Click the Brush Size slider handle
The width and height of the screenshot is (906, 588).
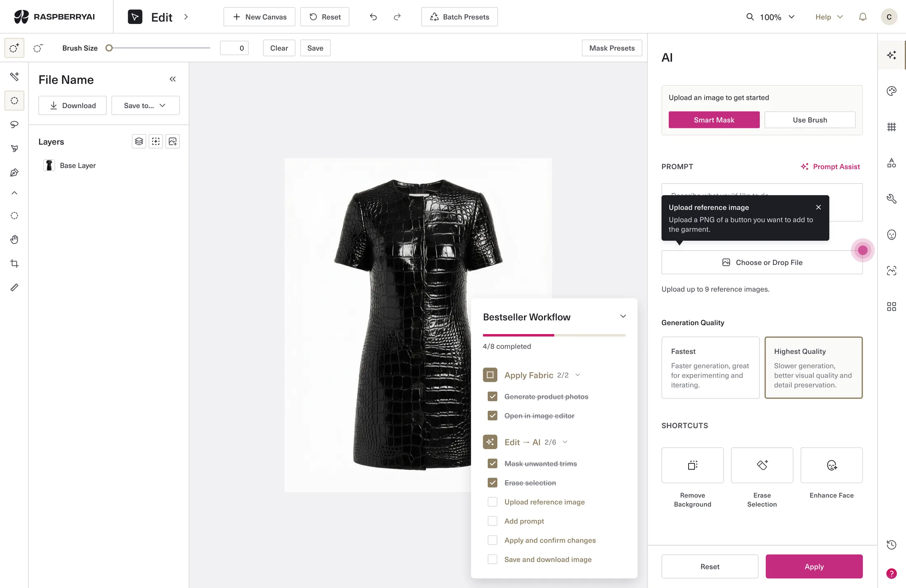(x=109, y=48)
